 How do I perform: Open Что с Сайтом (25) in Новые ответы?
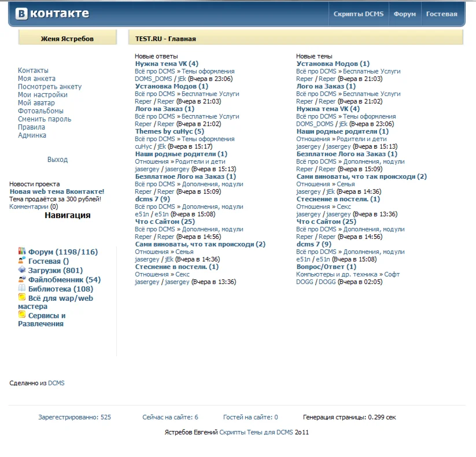(x=165, y=222)
